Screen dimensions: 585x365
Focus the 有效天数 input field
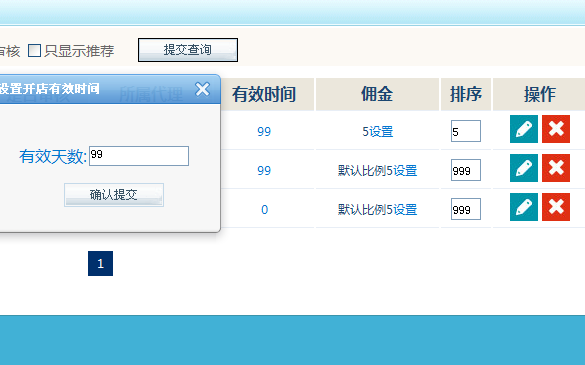pos(139,156)
